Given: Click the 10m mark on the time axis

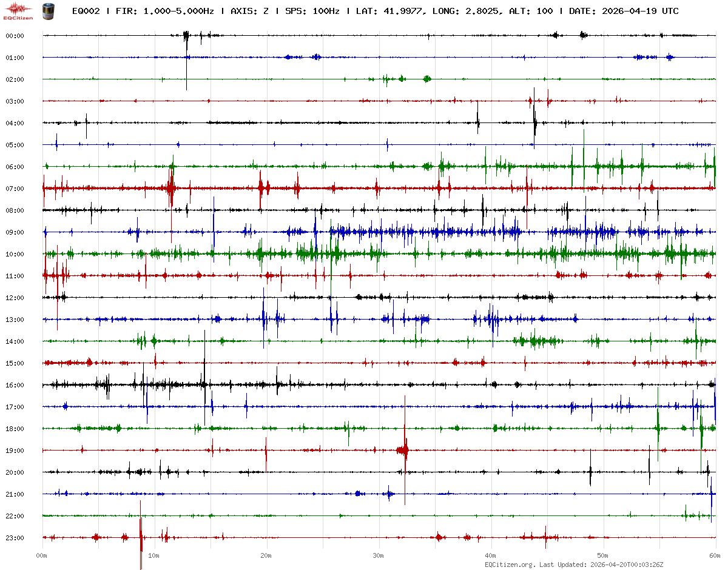Looking at the screenshot, I should tap(153, 555).
